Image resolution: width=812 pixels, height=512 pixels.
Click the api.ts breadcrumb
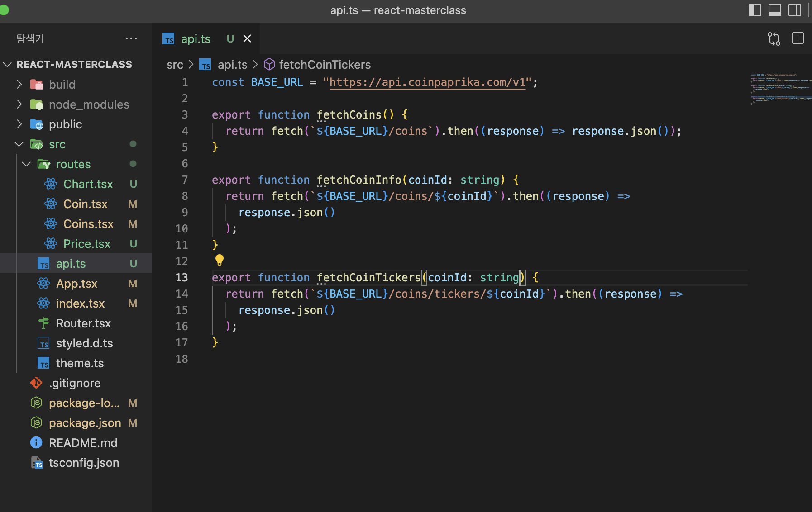click(233, 65)
